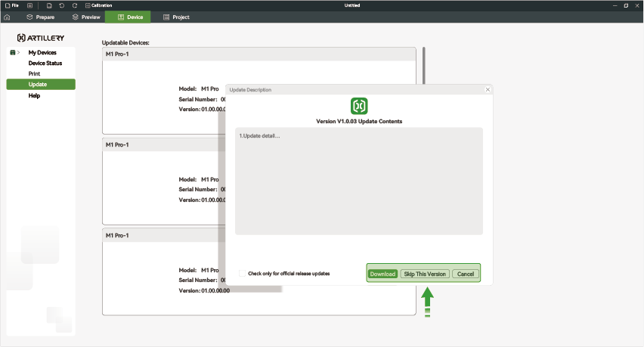This screenshot has height=347, width=644.
Task: Select the first M1 Pro-1 device header
Action: (x=259, y=54)
